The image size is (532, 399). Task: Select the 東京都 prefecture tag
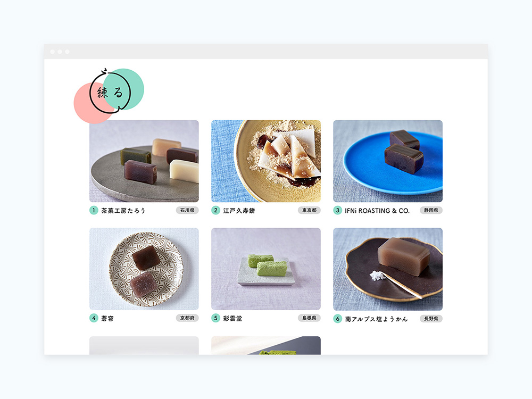pyautogui.click(x=309, y=210)
